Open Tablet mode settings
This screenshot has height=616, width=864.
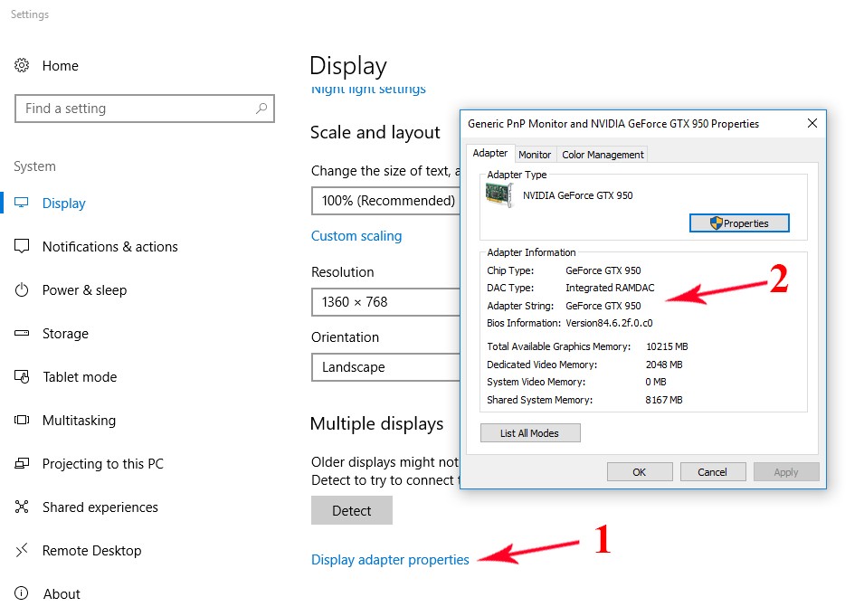pyautogui.click(x=80, y=377)
